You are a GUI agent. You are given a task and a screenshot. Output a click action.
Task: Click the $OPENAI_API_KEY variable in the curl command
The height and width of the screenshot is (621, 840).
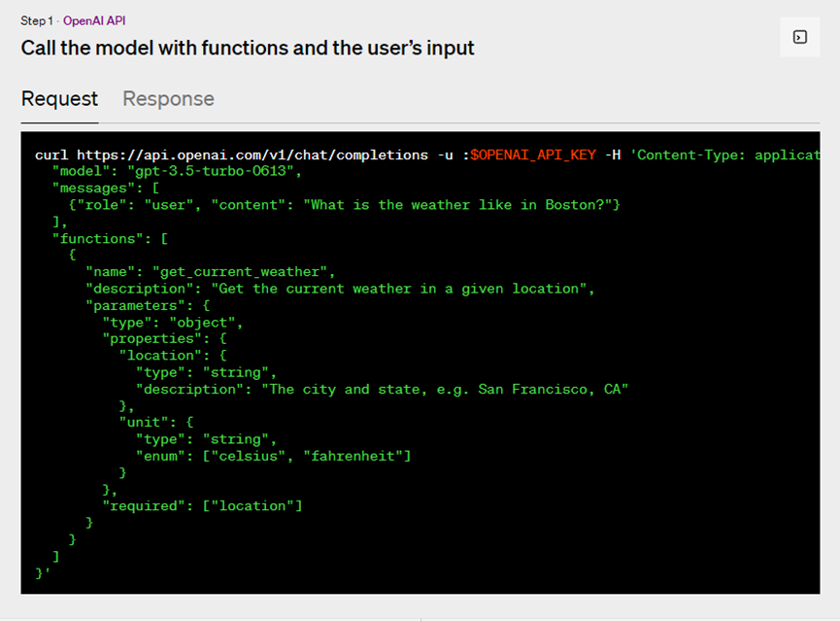pyautogui.click(x=533, y=155)
